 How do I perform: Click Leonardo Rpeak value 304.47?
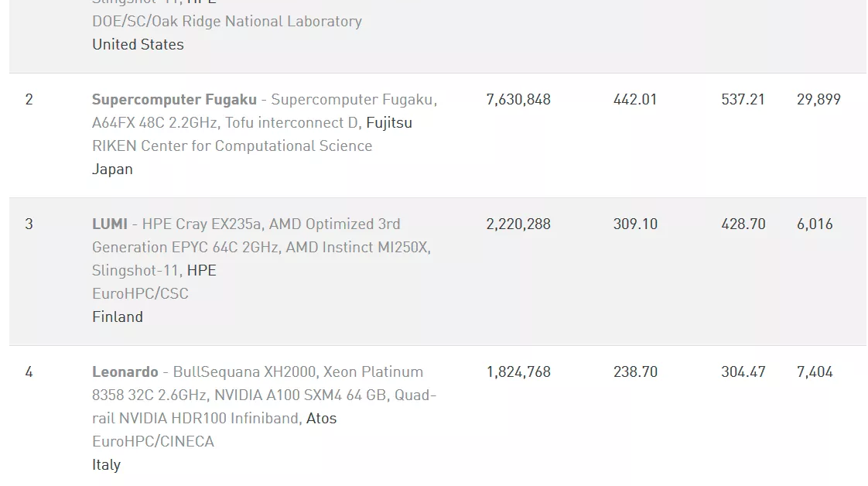pyautogui.click(x=743, y=372)
